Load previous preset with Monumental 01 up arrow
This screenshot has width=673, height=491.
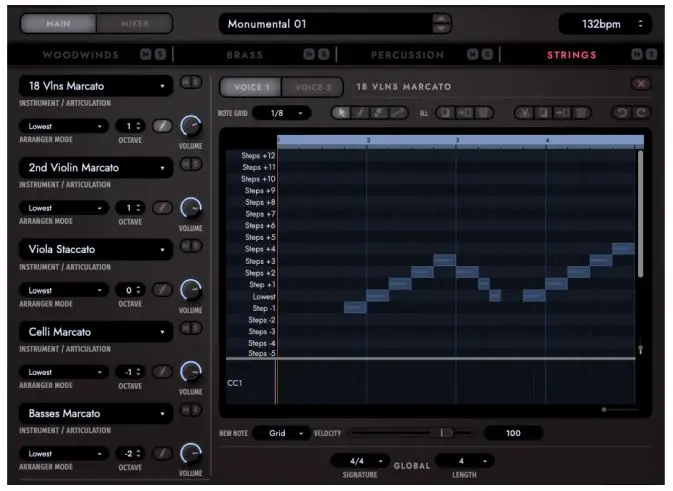441,19
